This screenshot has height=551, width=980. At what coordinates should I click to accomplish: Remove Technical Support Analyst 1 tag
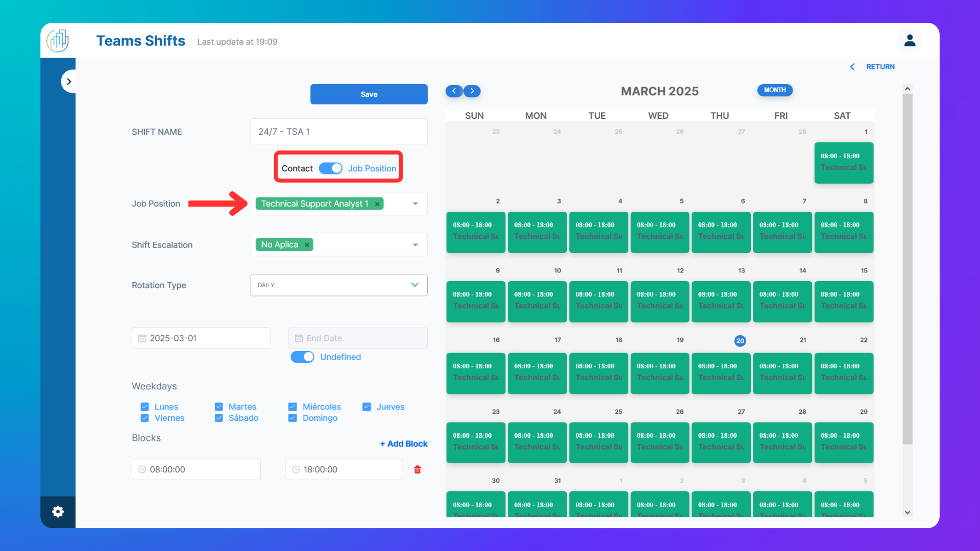pos(377,204)
